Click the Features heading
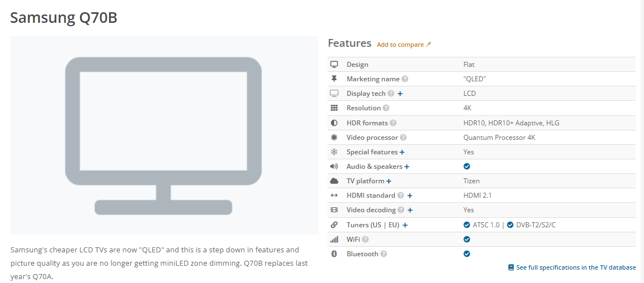The height and width of the screenshot is (283, 644). (349, 43)
